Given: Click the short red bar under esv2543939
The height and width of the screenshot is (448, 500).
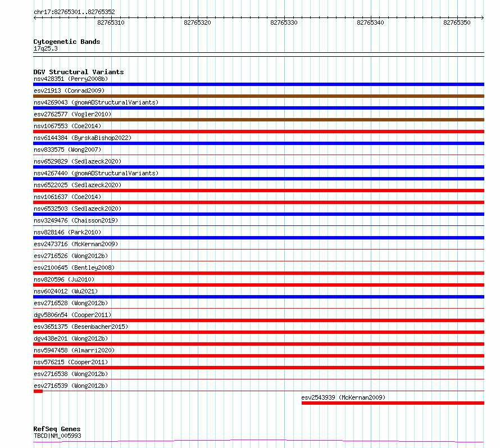Looking at the screenshot, I should 393,403.
